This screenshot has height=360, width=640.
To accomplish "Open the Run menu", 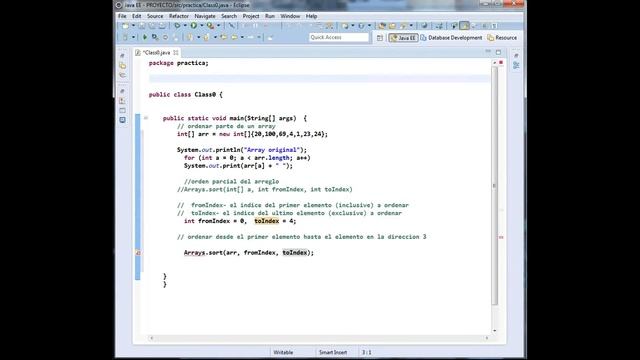I will (x=270, y=16).
